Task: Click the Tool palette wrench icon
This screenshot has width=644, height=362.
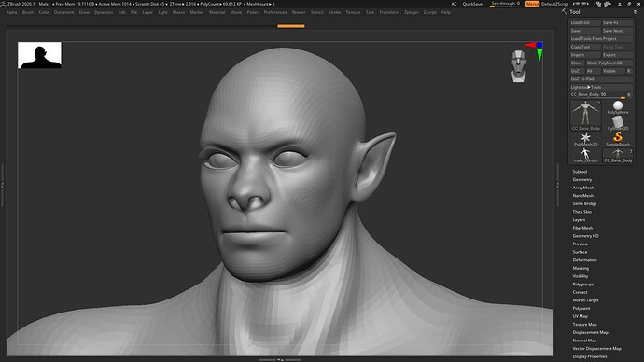Action: point(565,12)
